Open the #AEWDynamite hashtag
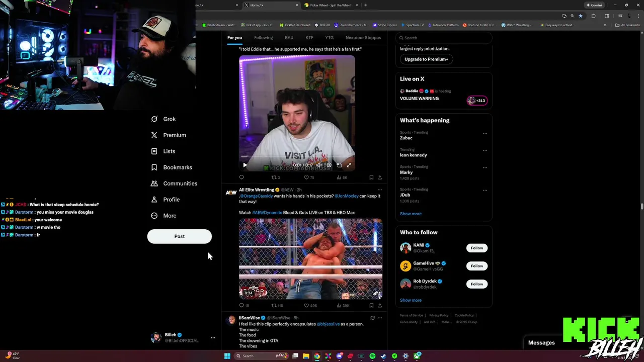Screen dimensions: 644x362 pos(267,213)
